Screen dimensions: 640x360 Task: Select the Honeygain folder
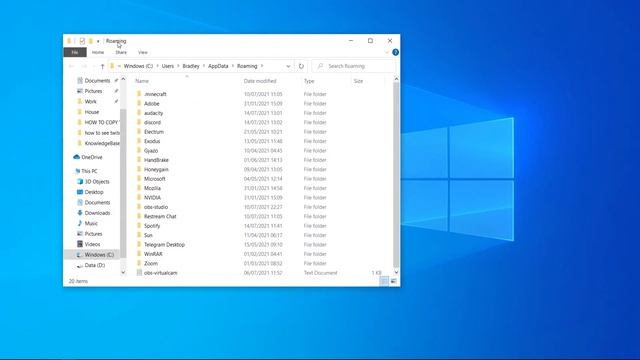pyautogui.click(x=156, y=169)
